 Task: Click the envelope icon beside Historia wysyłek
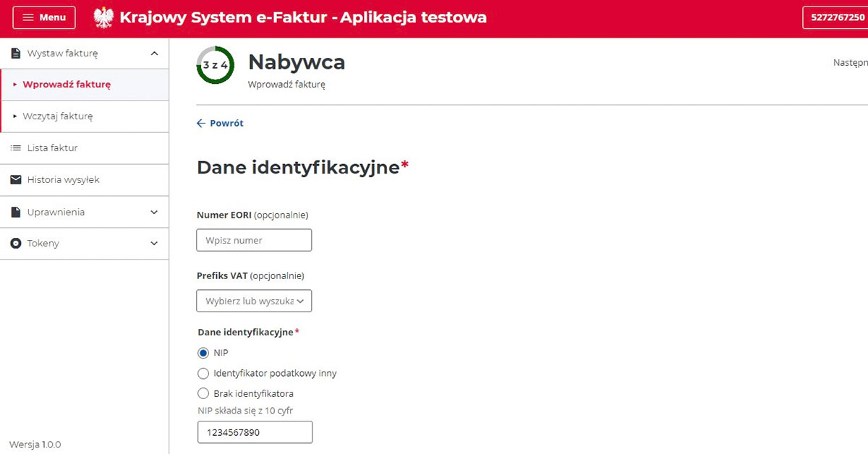16,180
